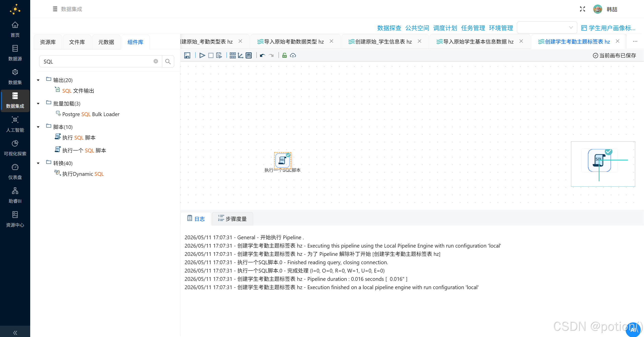This screenshot has height=337, width=644.
Task: Select SQL 文件输出 component
Action: [74, 91]
